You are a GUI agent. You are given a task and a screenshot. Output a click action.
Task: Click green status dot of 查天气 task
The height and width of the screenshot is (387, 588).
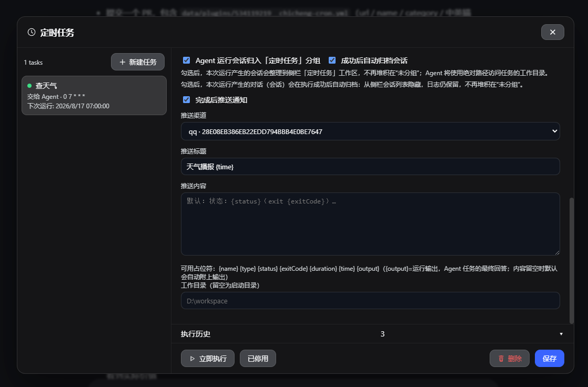(x=29, y=86)
